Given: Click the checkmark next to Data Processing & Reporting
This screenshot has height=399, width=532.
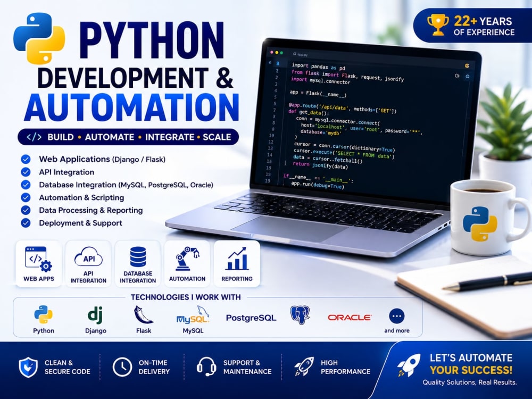Looking at the screenshot, I should [26, 210].
